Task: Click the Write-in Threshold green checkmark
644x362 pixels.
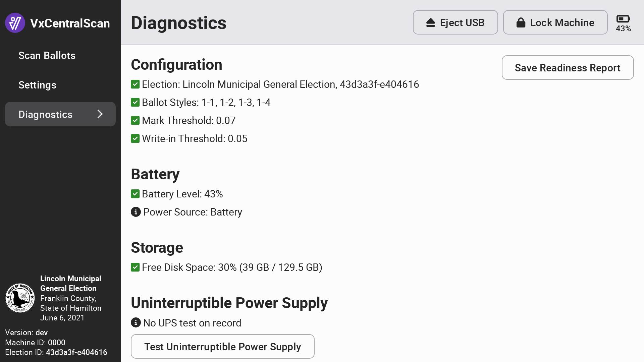Action: pos(135,139)
